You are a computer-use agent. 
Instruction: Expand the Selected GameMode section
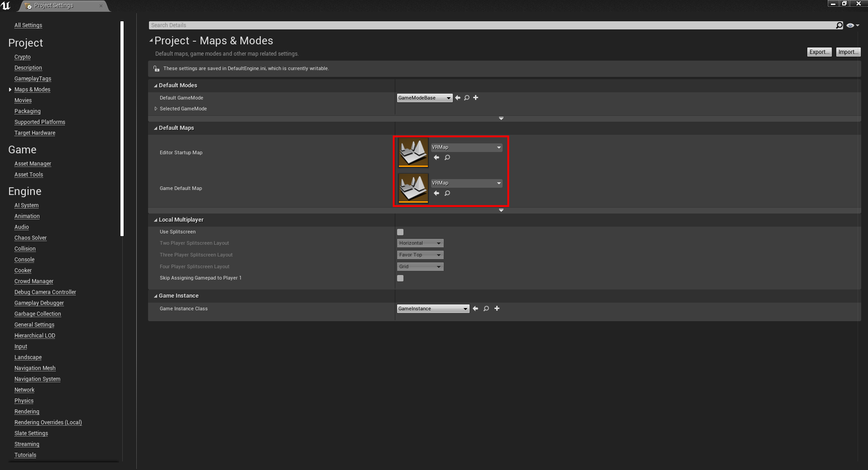(x=156, y=109)
